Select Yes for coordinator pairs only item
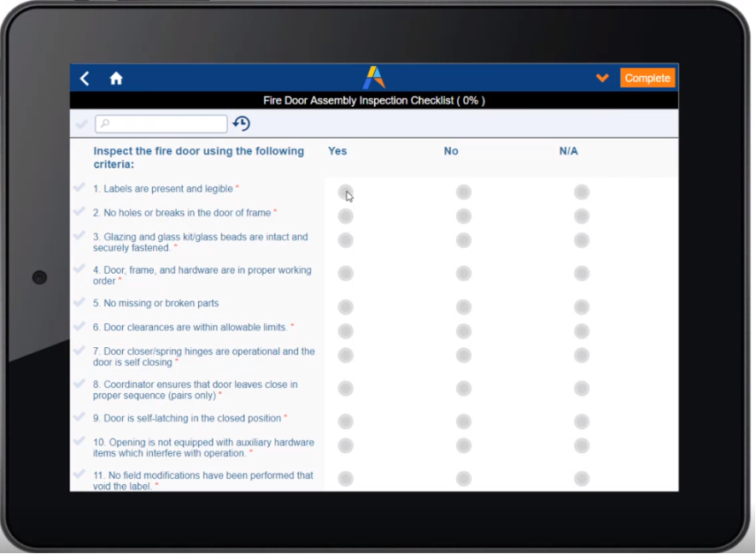Image resolution: width=756 pixels, height=554 pixels. (x=346, y=388)
